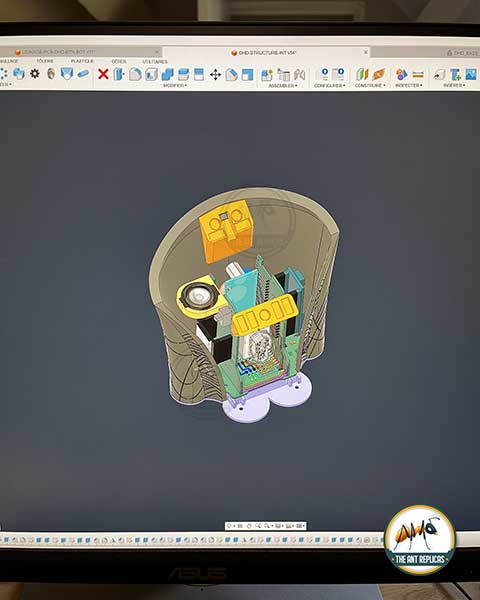Open the INSÉRER dropdown

pyautogui.click(x=454, y=85)
